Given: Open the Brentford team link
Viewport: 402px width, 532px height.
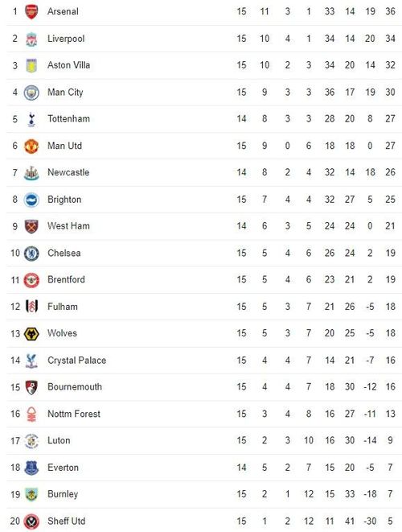Looking at the screenshot, I should 66,279.
